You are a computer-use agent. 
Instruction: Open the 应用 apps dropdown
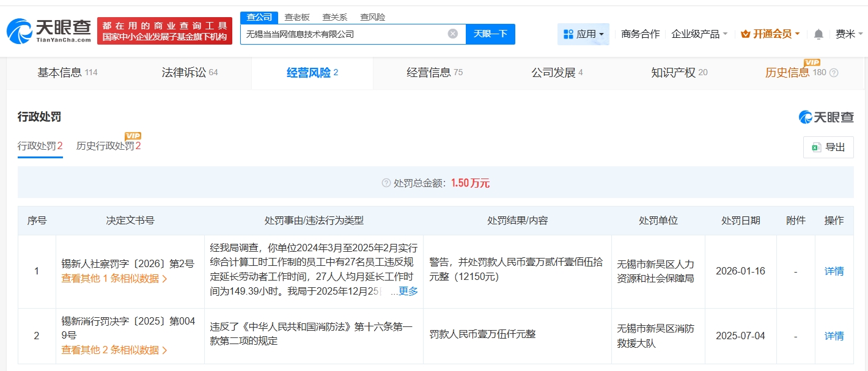pyautogui.click(x=583, y=34)
